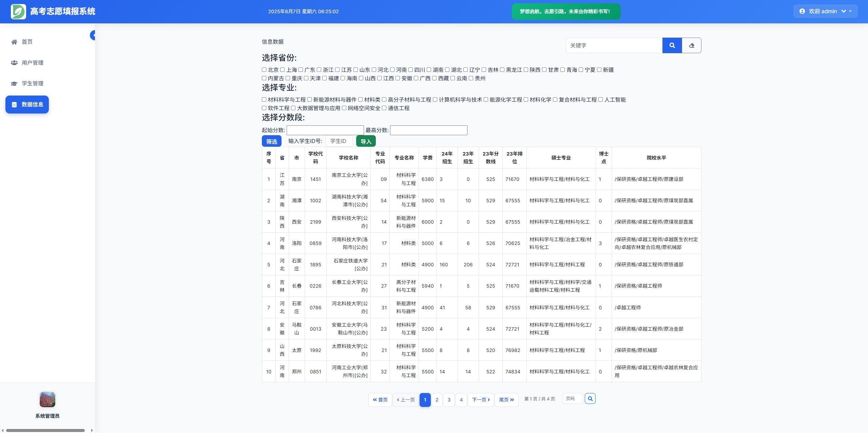Click the graduation cap icon beside 学生管理
The width and height of the screenshot is (868, 433).
pos(14,84)
